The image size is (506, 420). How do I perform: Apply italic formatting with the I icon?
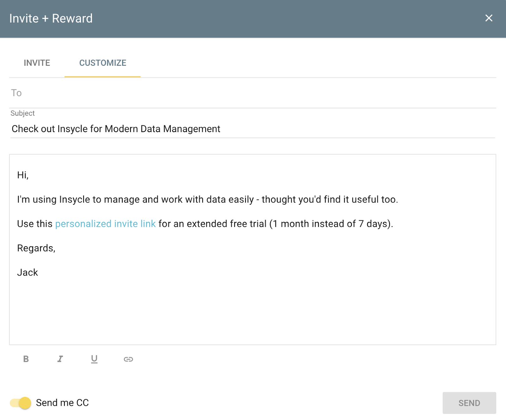(x=60, y=359)
